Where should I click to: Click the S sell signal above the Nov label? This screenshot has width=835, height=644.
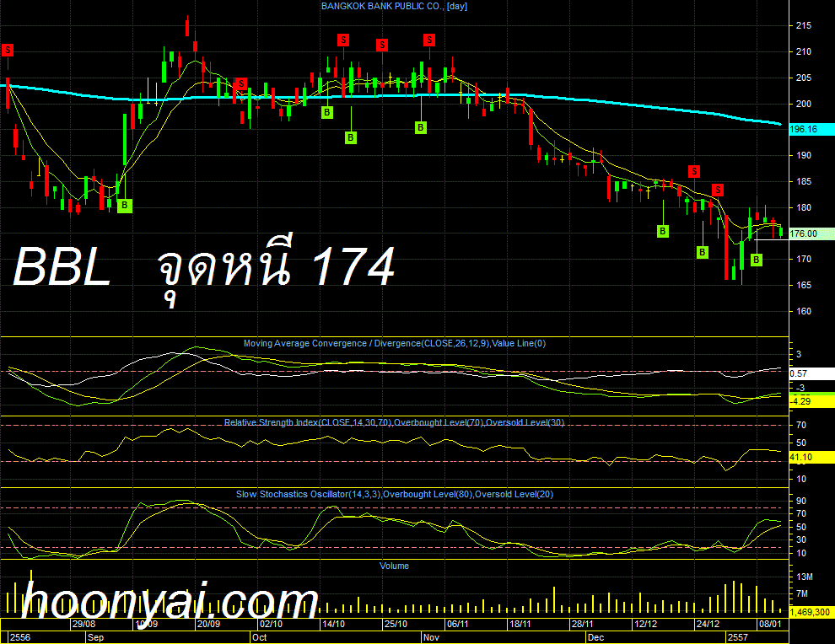(429, 40)
